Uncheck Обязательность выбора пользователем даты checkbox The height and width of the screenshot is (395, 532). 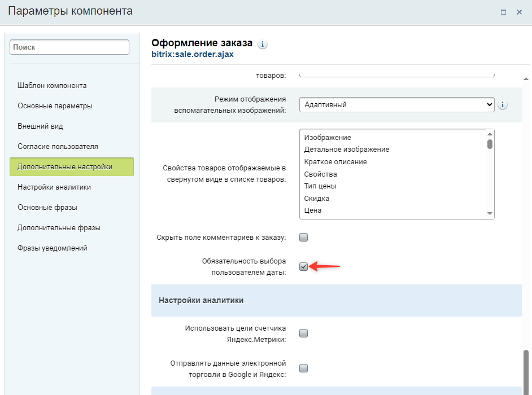(304, 267)
